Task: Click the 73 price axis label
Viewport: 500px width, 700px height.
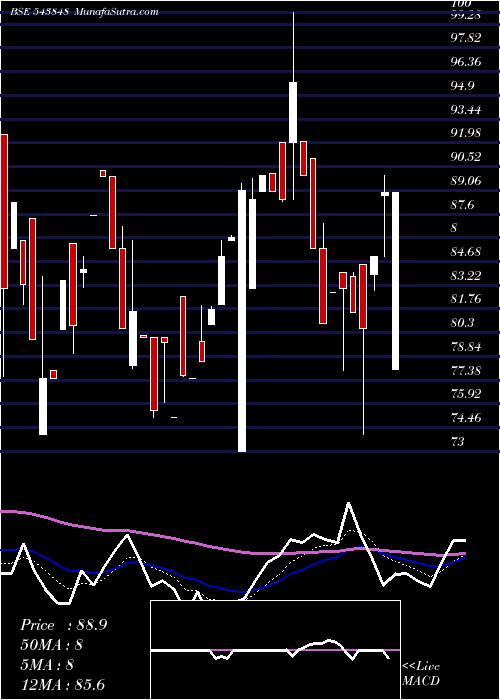Action: [x=458, y=442]
